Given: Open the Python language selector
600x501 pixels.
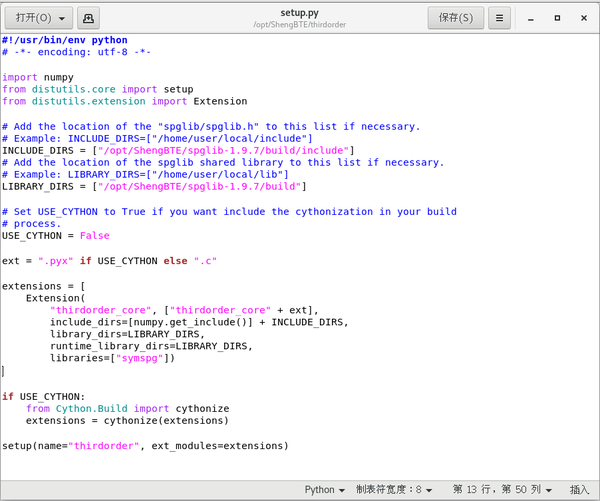Looking at the screenshot, I should (324, 490).
